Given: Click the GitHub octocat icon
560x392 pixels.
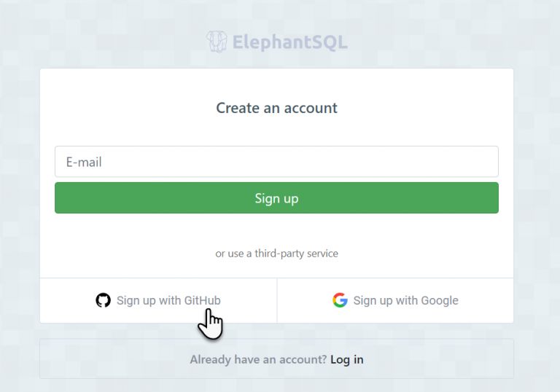Looking at the screenshot, I should click(x=104, y=300).
